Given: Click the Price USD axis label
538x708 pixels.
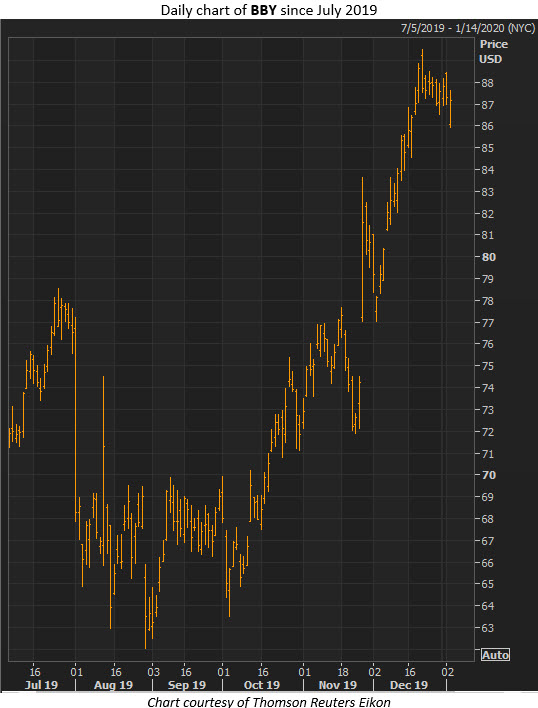Looking at the screenshot, I should pyautogui.click(x=493, y=51).
